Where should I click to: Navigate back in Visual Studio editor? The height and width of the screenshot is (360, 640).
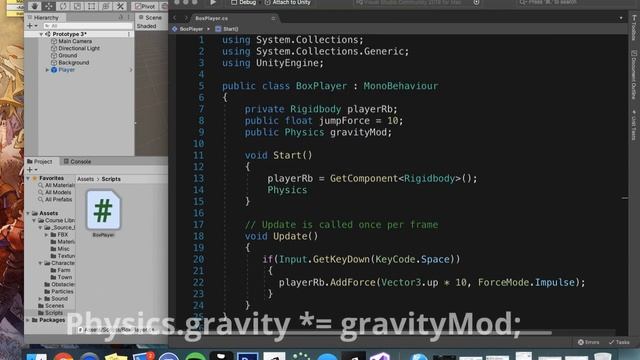175,18
